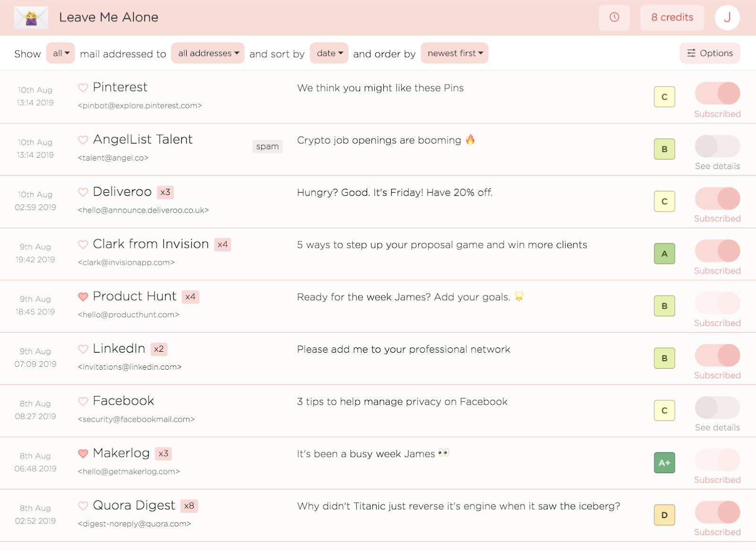The width and height of the screenshot is (756, 551).
Task: Click the pinbot@explore.pinterest.com address
Action: pyautogui.click(x=140, y=106)
